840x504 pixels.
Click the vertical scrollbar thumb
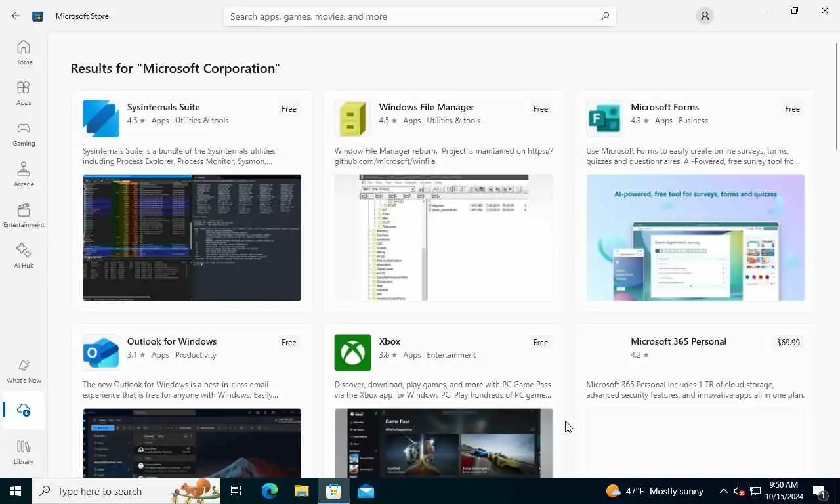coord(837,96)
